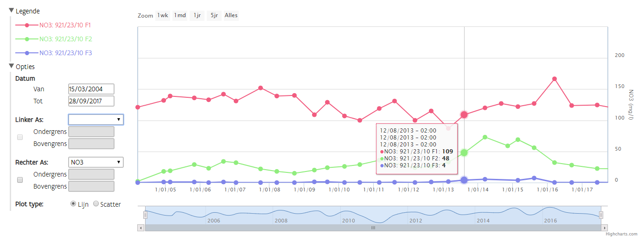Screen dimensions: 644x241
Task: Click the Datum heading
Action: (x=25, y=79)
